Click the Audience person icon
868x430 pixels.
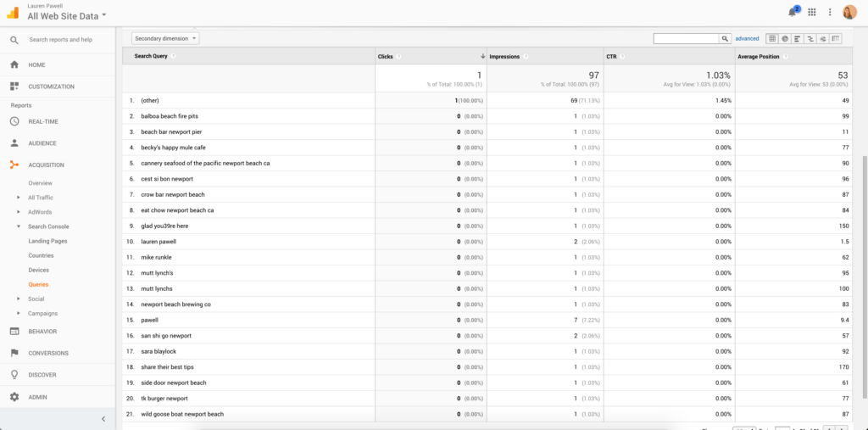coord(14,143)
